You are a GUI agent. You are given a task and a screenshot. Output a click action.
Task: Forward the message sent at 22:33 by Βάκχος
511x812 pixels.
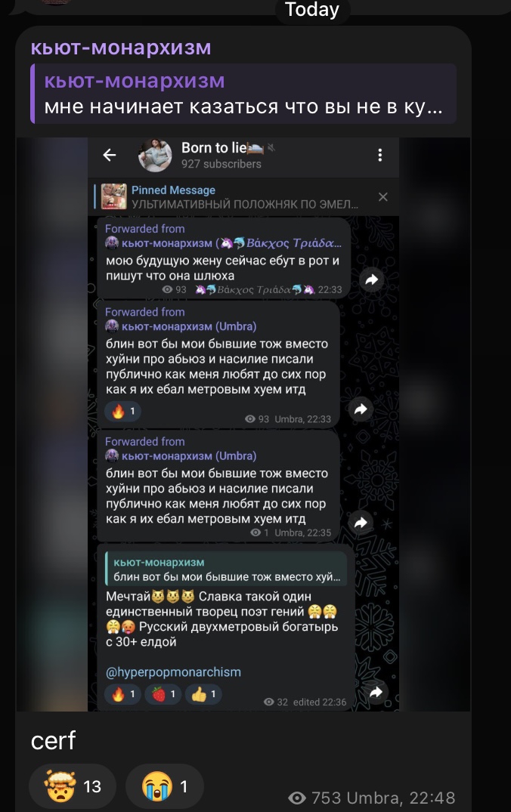click(x=372, y=279)
